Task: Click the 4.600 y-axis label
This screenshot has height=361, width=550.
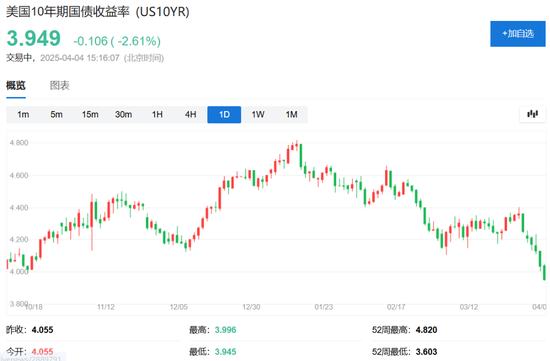Action: (x=19, y=175)
